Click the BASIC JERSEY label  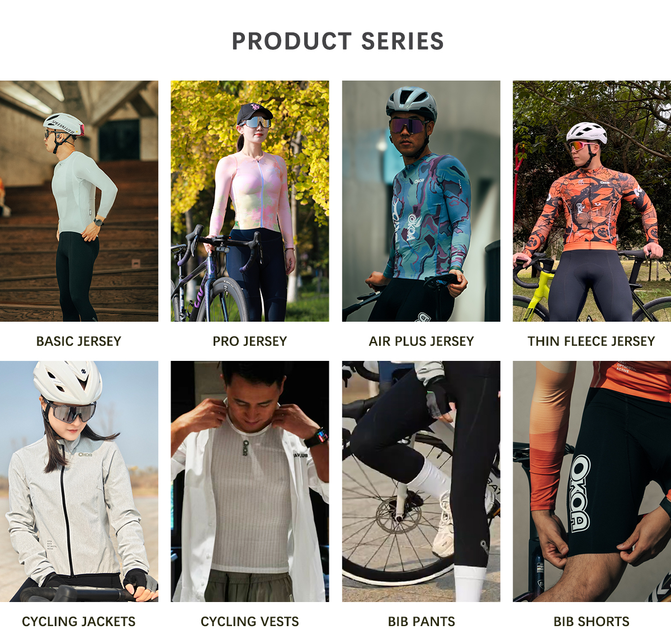point(79,341)
